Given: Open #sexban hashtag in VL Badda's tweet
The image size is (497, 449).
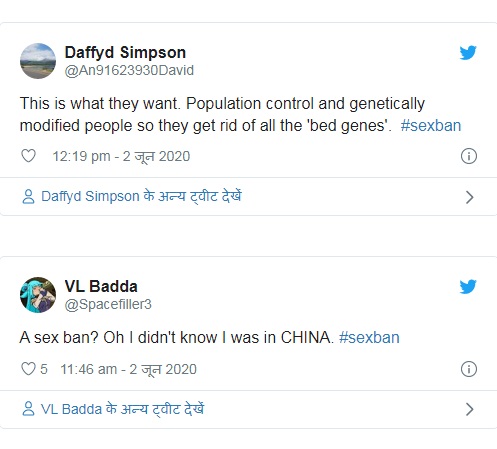Looking at the screenshot, I should point(369,337).
